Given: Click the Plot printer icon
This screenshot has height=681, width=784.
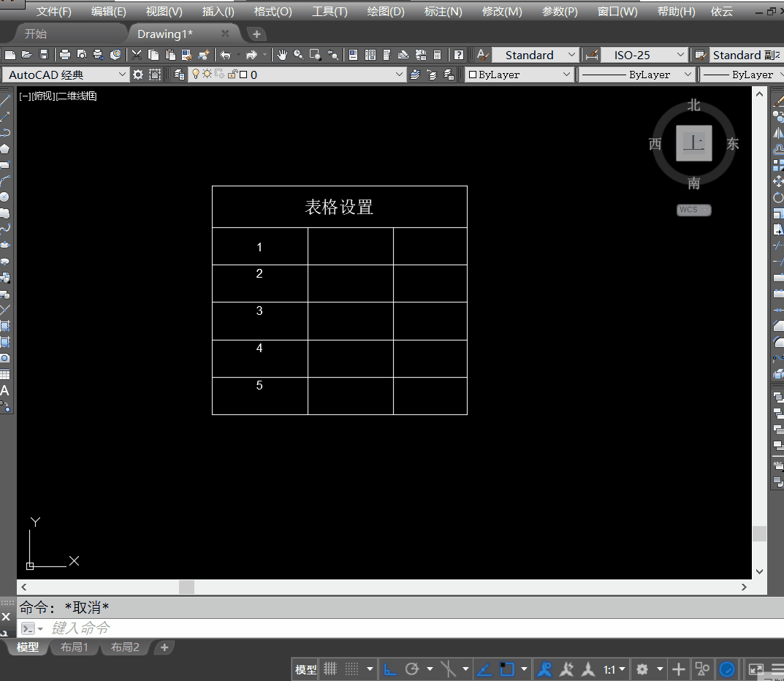Looking at the screenshot, I should [x=64, y=55].
